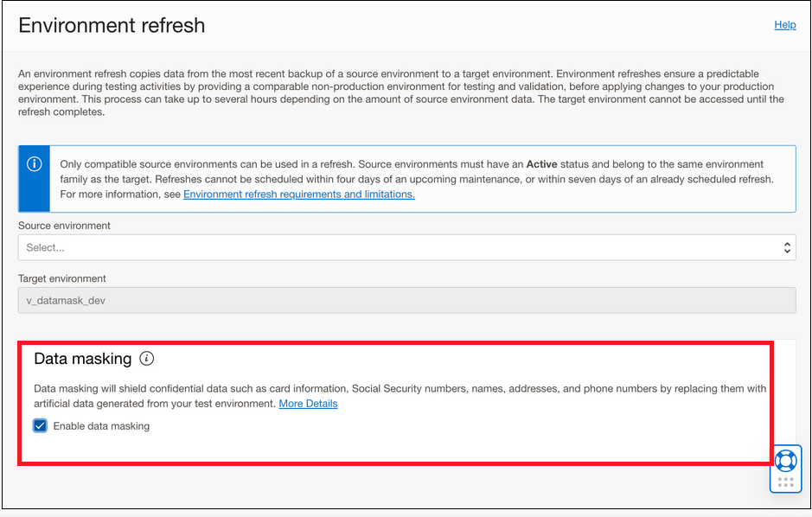Click the intro paragraph about environment refresh
This screenshot has height=517, width=812.
coord(401,93)
